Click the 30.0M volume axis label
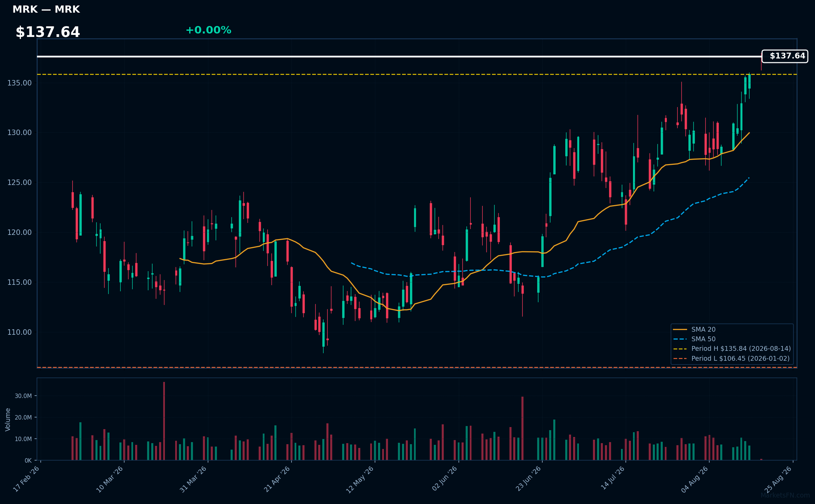Viewport: 815px width, 504px height. (x=23, y=396)
